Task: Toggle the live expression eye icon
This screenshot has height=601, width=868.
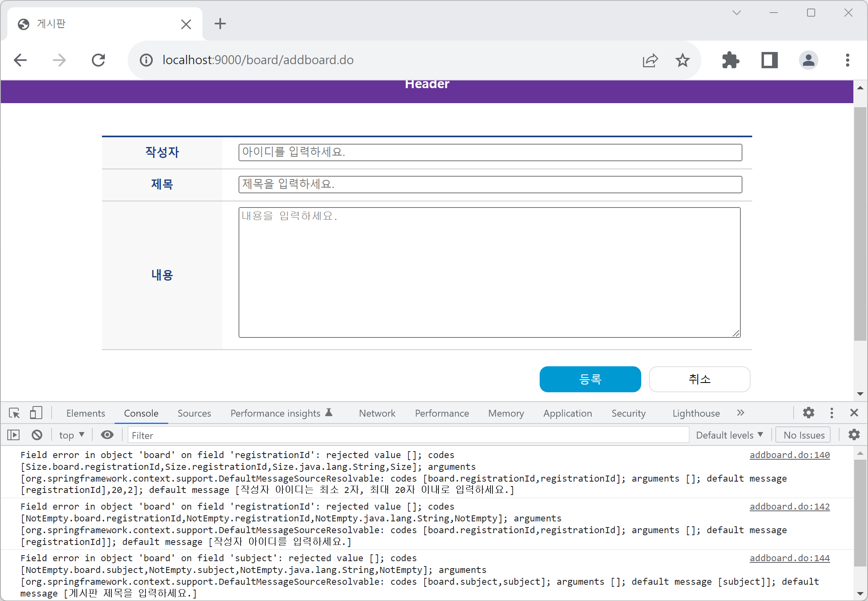Action: (x=107, y=435)
